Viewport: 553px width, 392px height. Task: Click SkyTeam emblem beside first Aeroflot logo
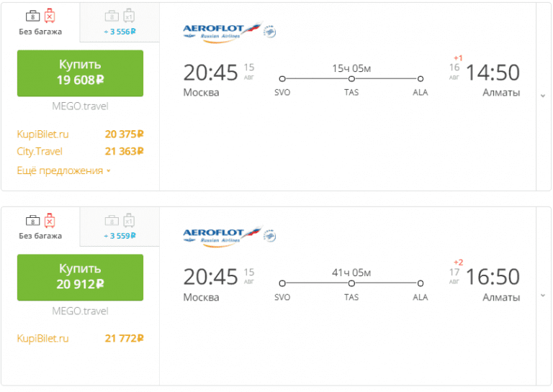pyautogui.click(x=270, y=32)
